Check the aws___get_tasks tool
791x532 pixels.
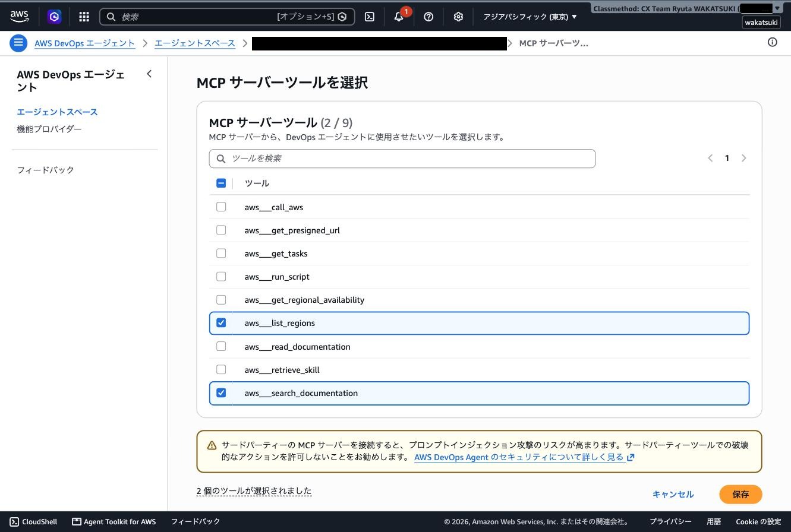[221, 253]
